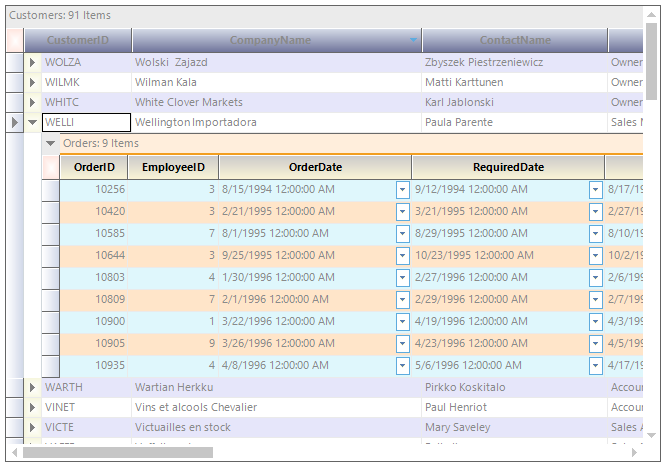Click the horizontal scrollbar left arrow
This screenshot has width=664, height=468.
[x=13, y=452]
